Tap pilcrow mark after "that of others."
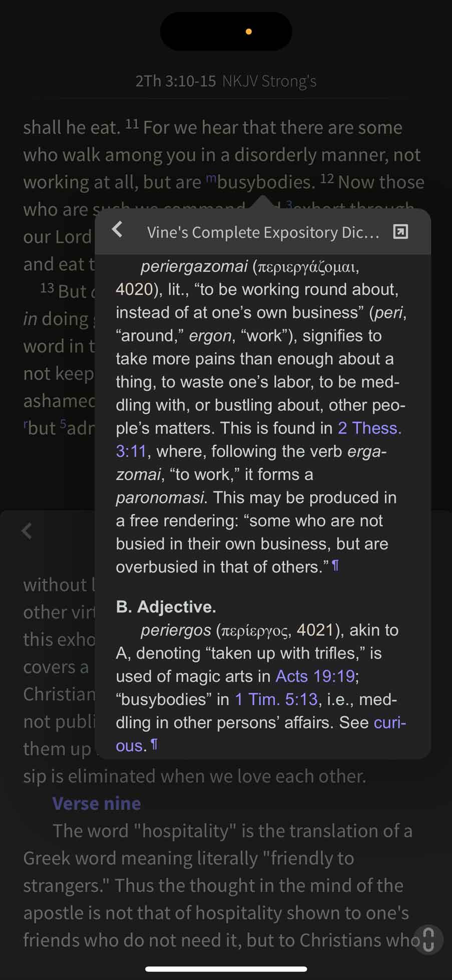Viewport: 452px width, 980px height. tap(335, 566)
